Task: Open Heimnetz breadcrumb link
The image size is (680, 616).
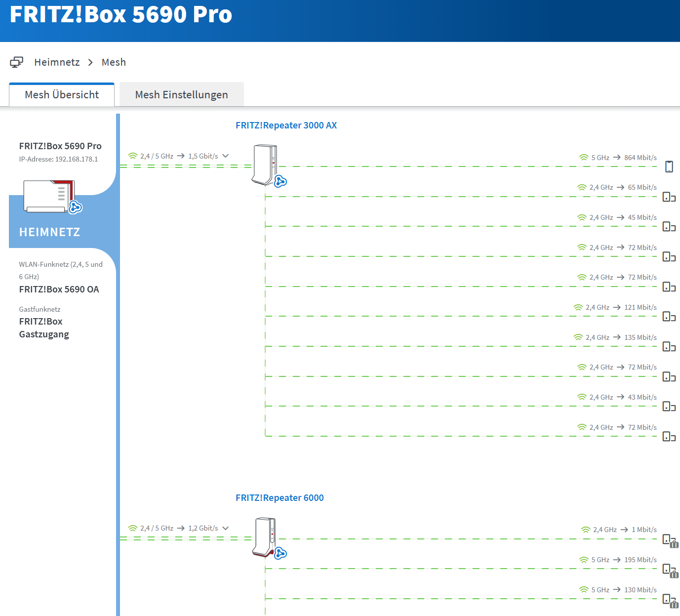Action: (57, 62)
